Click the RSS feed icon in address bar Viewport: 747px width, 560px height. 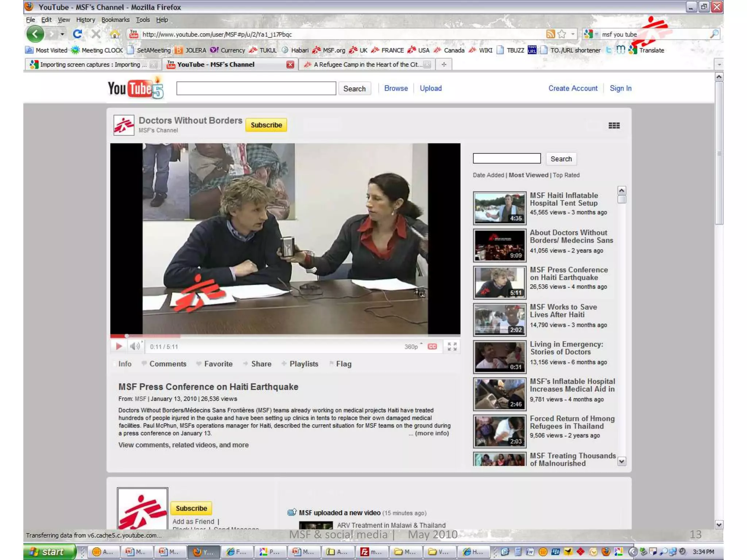click(x=550, y=34)
